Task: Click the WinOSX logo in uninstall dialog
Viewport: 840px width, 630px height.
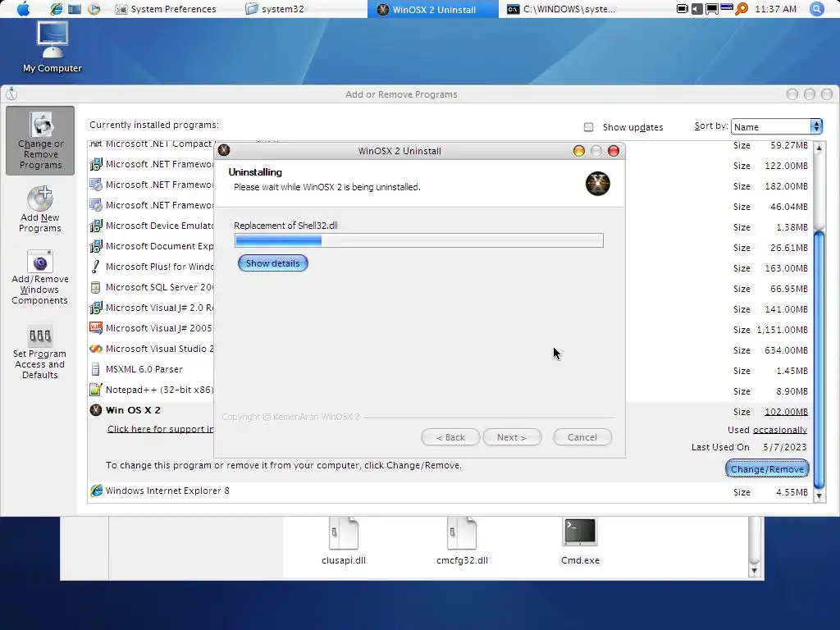Action: (x=597, y=184)
